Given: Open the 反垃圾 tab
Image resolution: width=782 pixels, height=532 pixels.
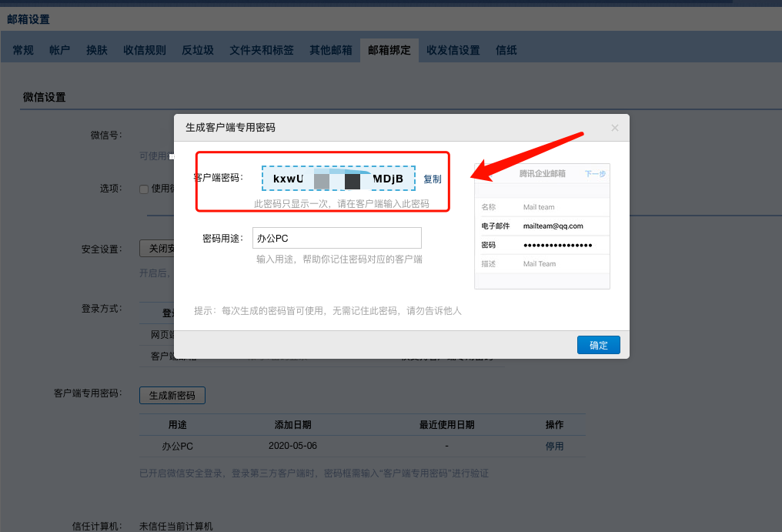Looking at the screenshot, I should point(198,50).
